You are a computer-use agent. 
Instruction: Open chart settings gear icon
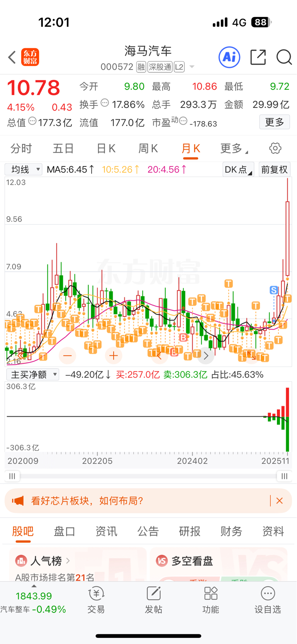point(275,148)
